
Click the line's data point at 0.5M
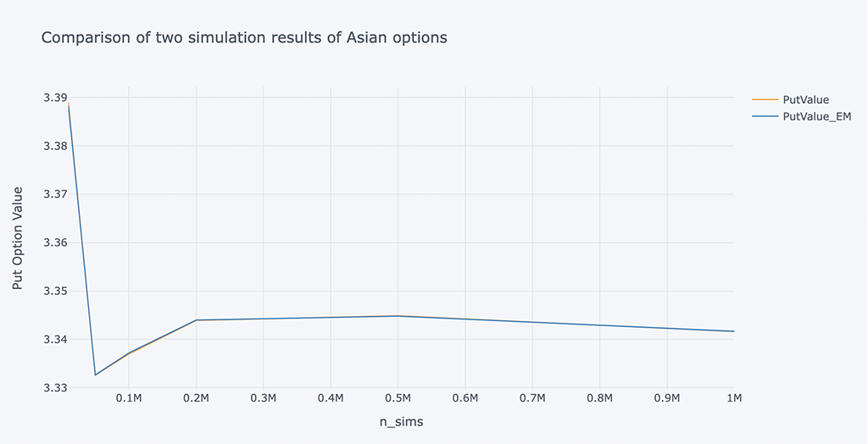pyautogui.click(x=398, y=316)
